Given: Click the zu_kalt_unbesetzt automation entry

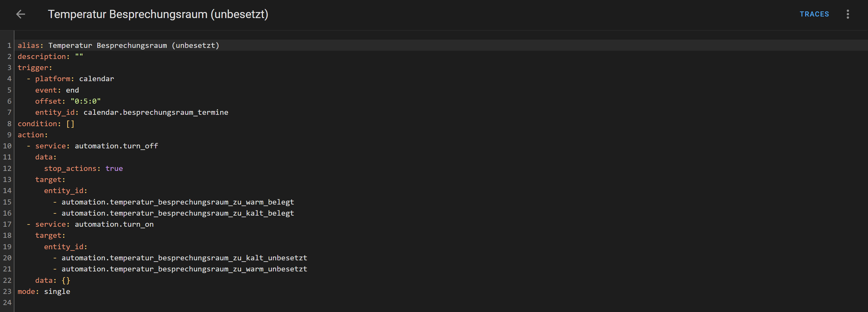Looking at the screenshot, I should 184,258.
